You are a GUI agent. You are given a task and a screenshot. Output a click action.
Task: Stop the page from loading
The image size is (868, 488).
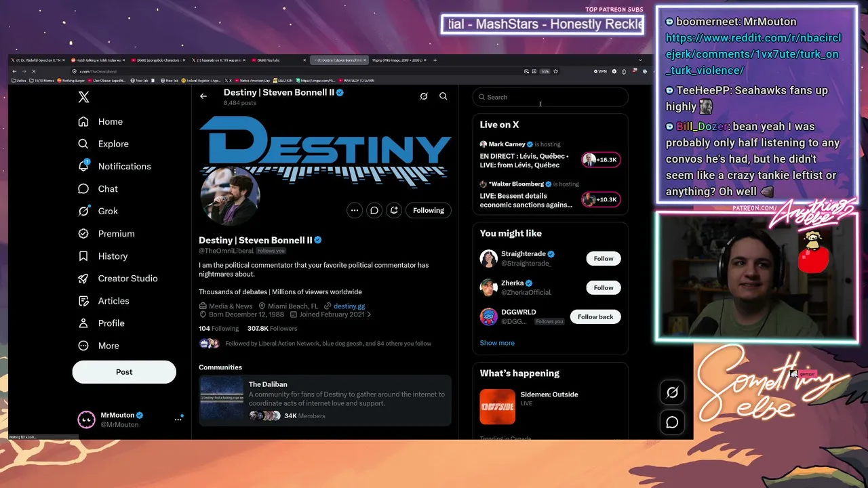coord(33,71)
